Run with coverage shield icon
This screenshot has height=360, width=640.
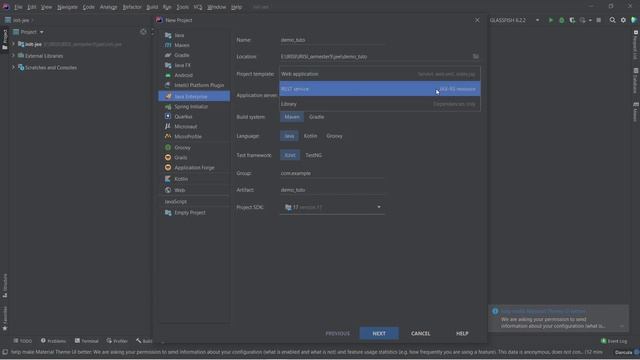572,20
